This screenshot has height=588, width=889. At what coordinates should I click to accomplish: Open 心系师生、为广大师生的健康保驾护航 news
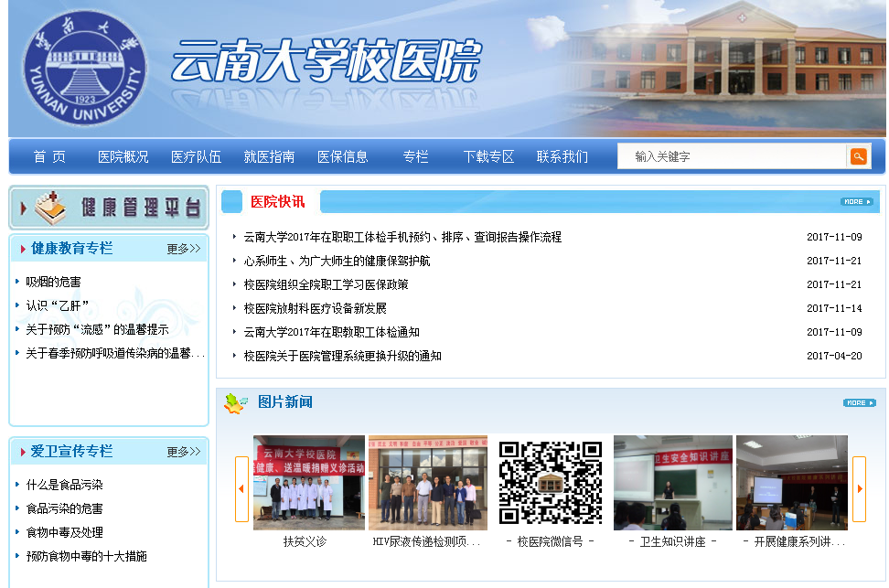point(337,261)
